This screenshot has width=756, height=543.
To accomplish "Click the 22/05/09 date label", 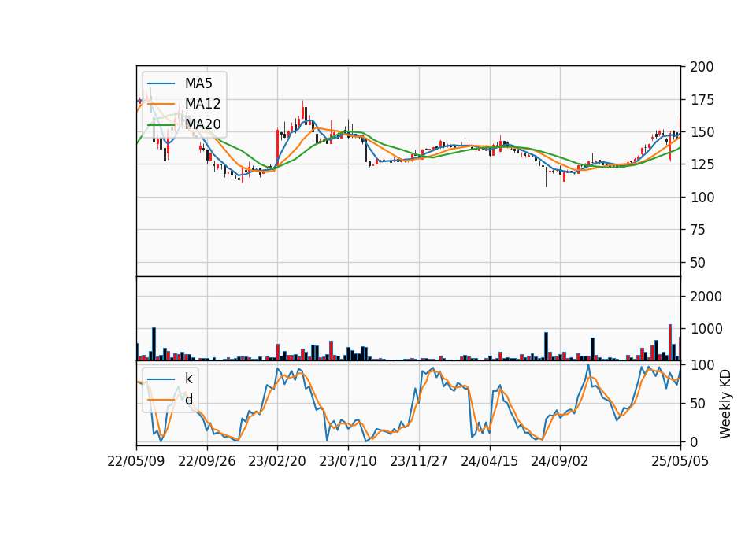I will pyautogui.click(x=136, y=461).
